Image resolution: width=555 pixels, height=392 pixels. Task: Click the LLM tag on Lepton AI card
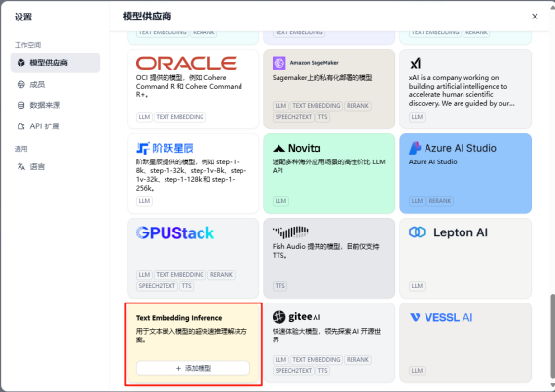point(417,286)
